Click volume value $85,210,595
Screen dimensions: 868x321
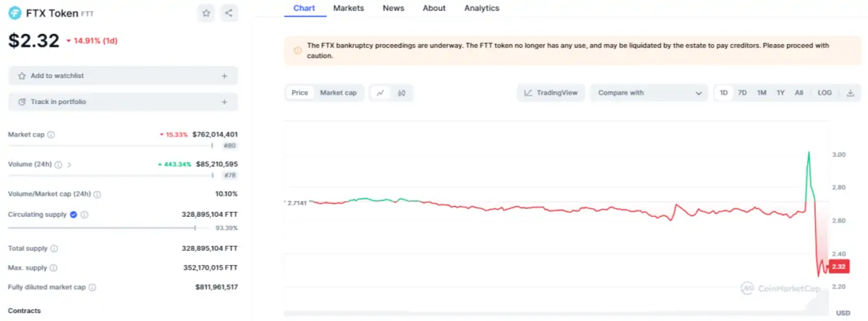tap(217, 164)
